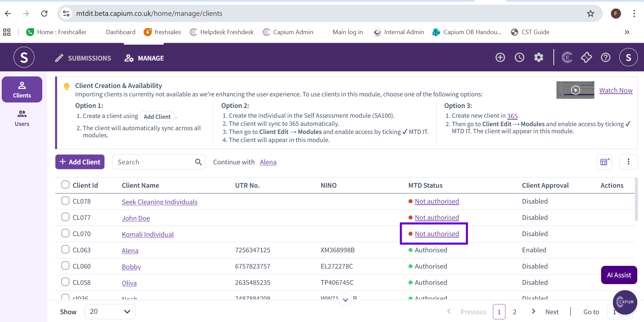Image resolution: width=644 pixels, height=322 pixels.
Task: Open the settings gear icon in header
Action: [x=539, y=57]
